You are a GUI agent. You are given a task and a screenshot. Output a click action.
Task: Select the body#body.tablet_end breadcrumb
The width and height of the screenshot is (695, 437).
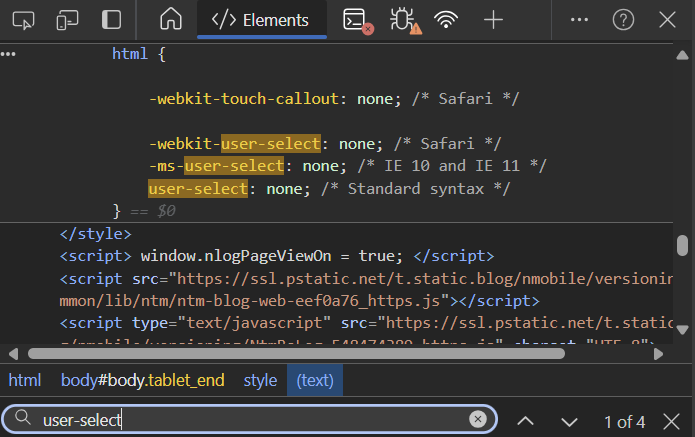coord(143,380)
